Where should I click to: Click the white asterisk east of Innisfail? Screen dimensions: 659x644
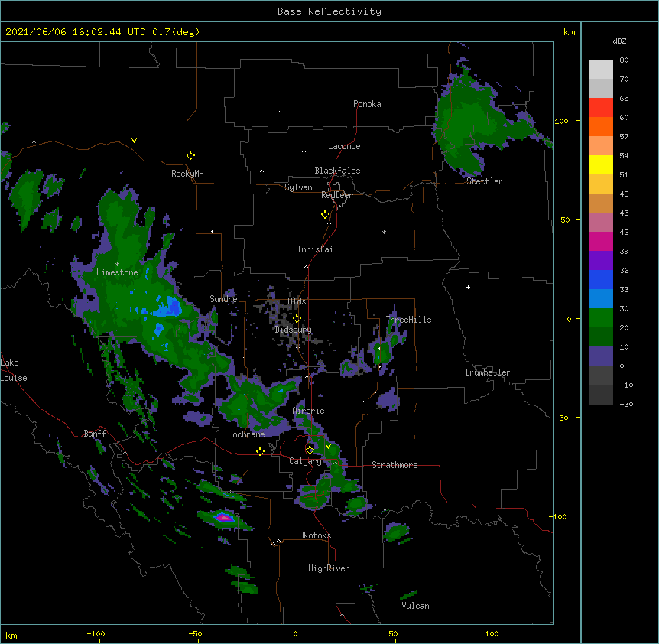coord(384,232)
